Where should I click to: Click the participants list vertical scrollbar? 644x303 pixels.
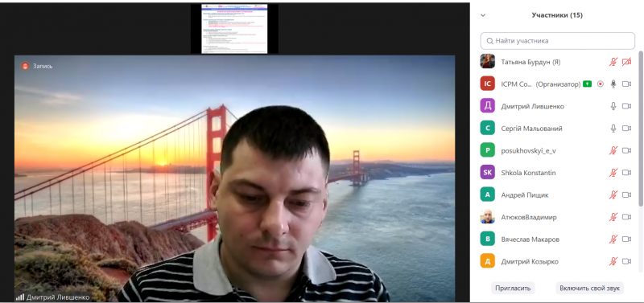tap(641, 129)
